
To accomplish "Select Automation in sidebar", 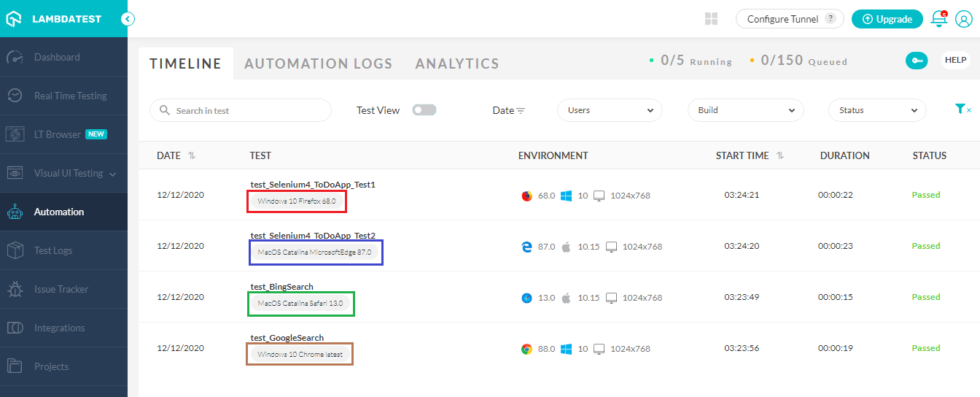I will click(63, 212).
